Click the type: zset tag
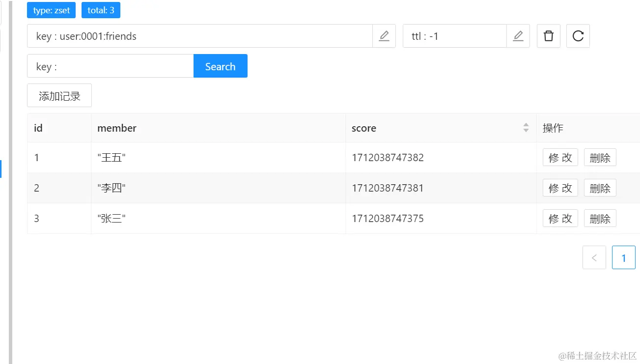 (x=51, y=10)
